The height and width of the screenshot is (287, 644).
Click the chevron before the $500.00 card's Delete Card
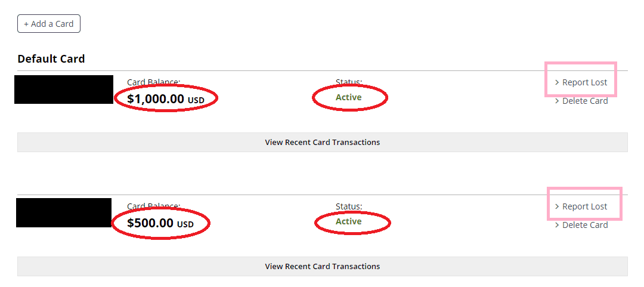click(557, 225)
